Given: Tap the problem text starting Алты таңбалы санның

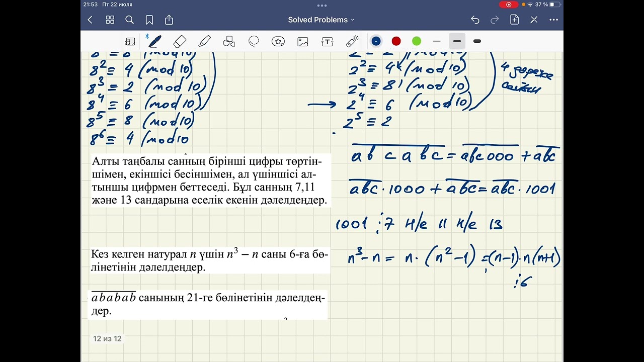Looking at the screenshot, I should [210, 180].
